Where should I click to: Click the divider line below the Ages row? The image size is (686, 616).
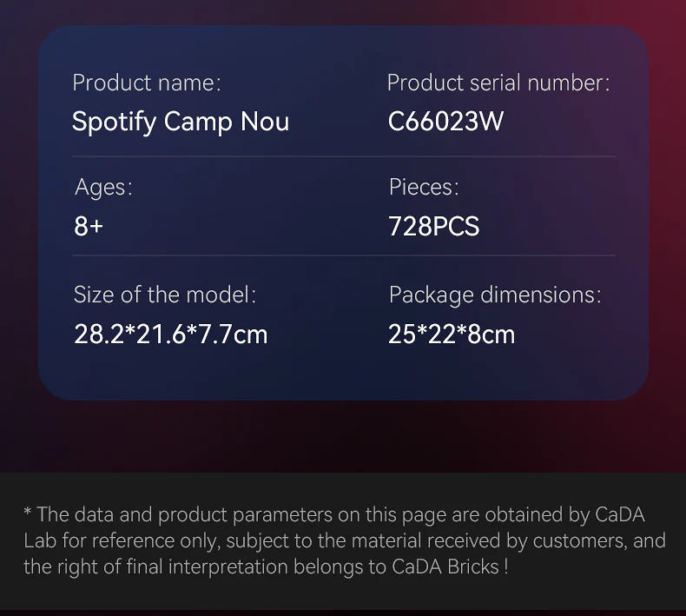pos(343,255)
